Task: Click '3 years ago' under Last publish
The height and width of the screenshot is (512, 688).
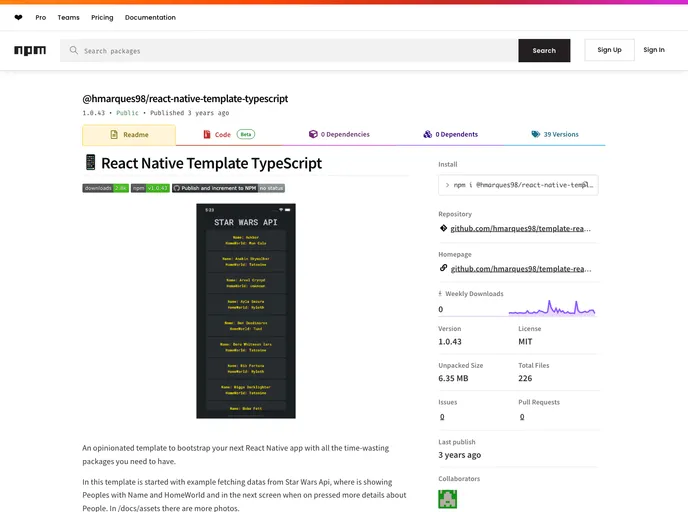Action: click(459, 455)
